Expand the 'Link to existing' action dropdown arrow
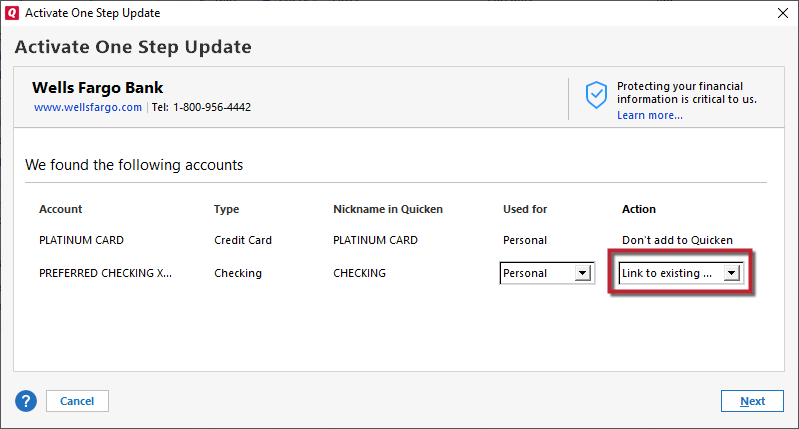Image resolution: width=799 pixels, height=429 pixels. pyautogui.click(x=731, y=273)
